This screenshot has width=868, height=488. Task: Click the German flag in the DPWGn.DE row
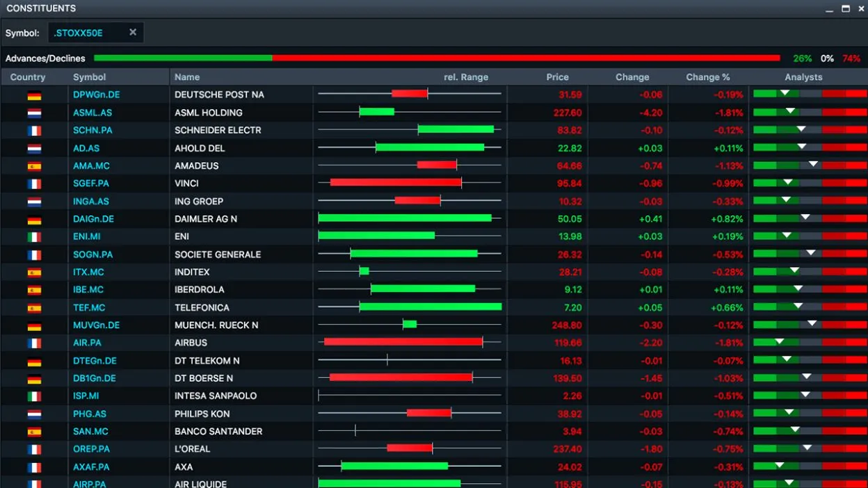[34, 96]
